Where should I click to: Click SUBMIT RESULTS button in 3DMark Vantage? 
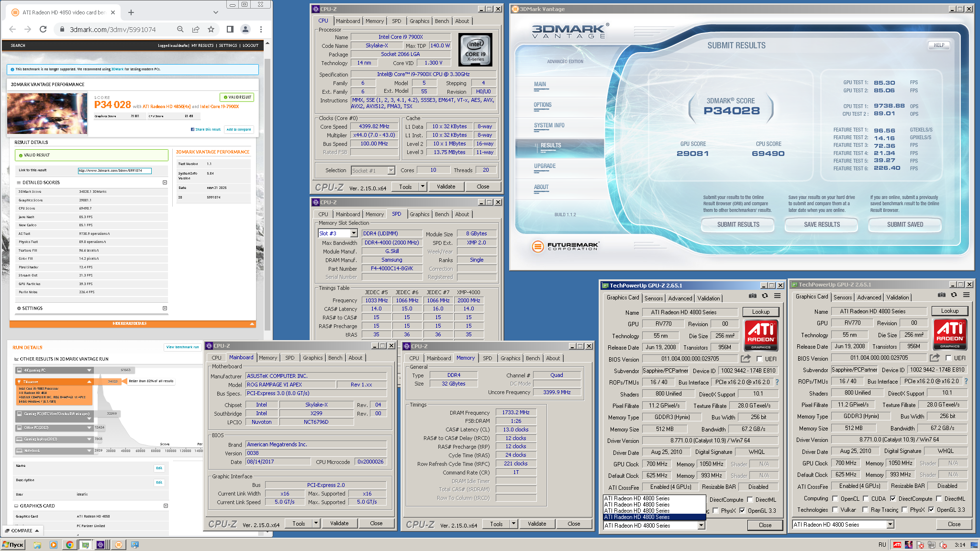coord(738,224)
